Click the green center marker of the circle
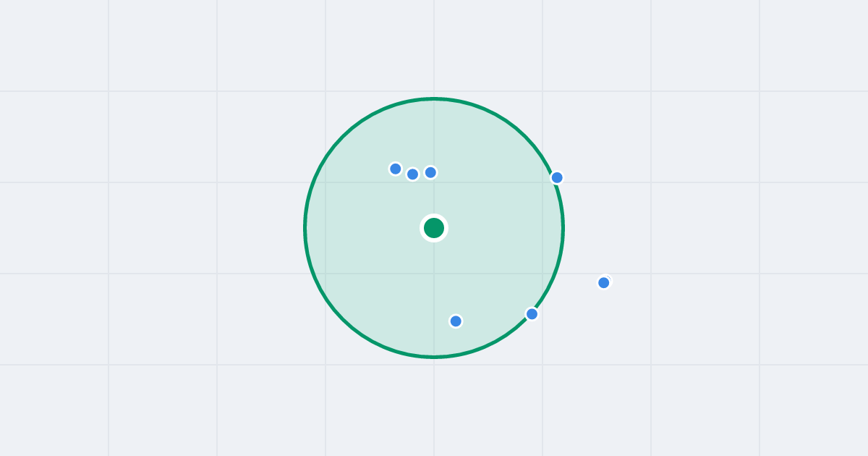Screen dimensions: 868x456 click(x=434, y=228)
